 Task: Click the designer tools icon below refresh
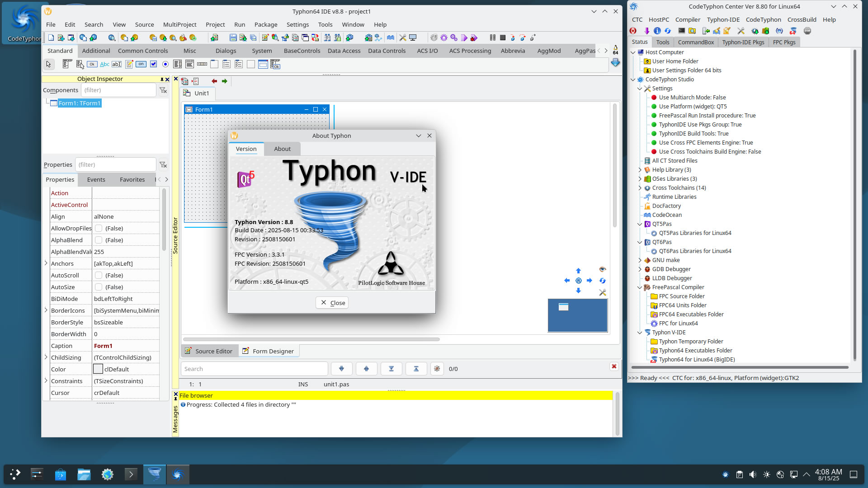click(x=603, y=292)
